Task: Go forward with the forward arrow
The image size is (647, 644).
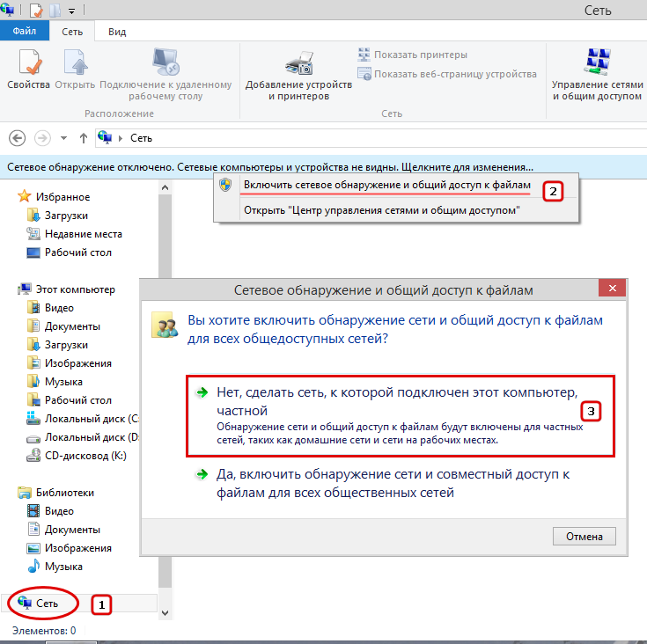Action: [x=42, y=138]
